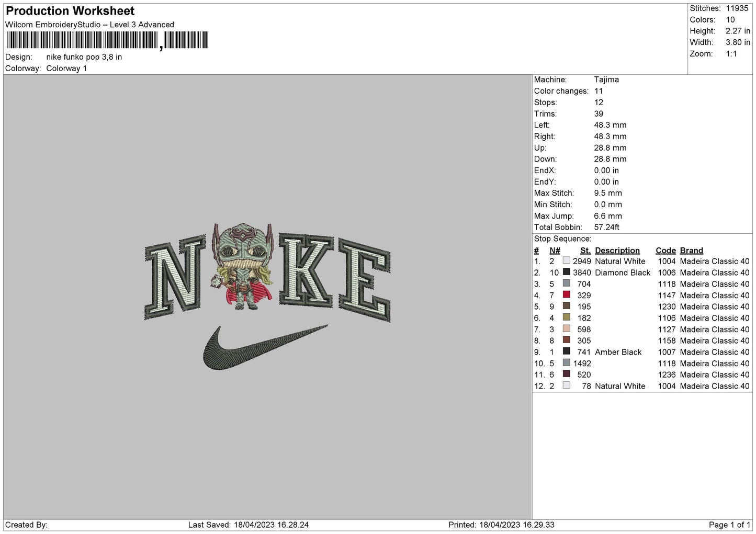756x534 pixels.
Task: Click code 1236 in the stop sequence
Action: [x=667, y=374]
